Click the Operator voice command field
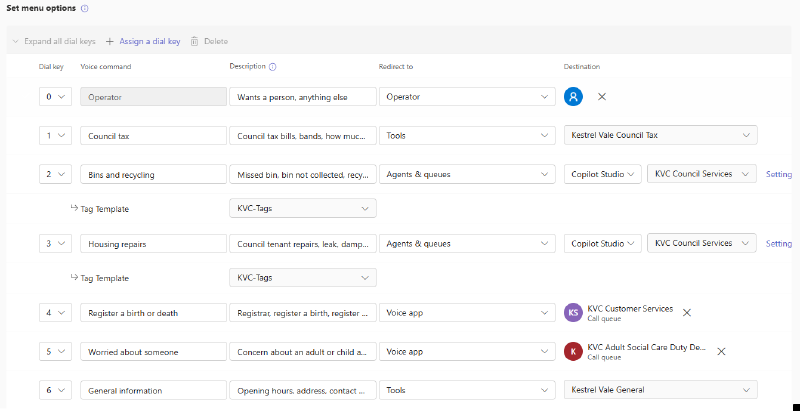Image resolution: width=800 pixels, height=411 pixels. click(154, 96)
